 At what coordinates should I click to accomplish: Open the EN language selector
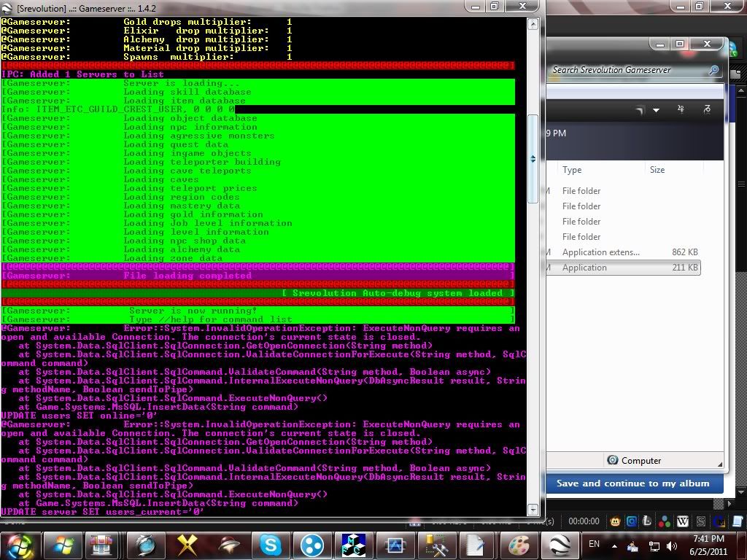click(594, 544)
